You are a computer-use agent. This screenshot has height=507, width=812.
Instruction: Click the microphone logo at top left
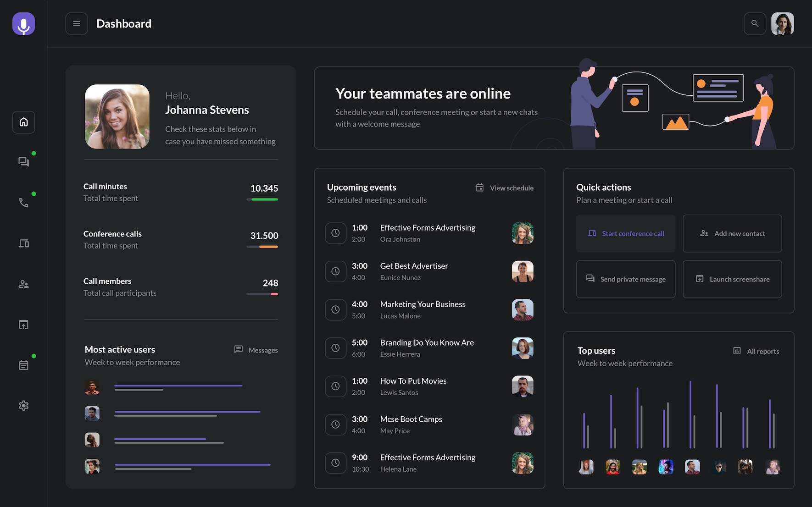click(x=23, y=23)
